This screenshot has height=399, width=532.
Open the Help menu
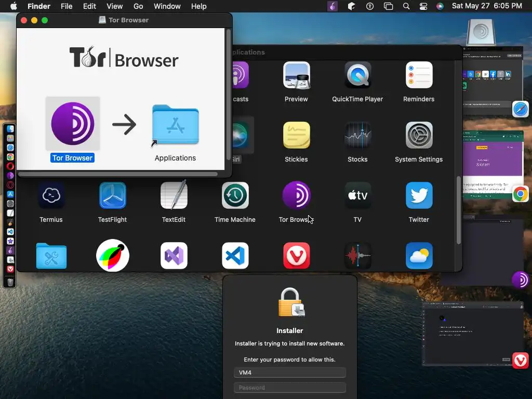point(199,6)
